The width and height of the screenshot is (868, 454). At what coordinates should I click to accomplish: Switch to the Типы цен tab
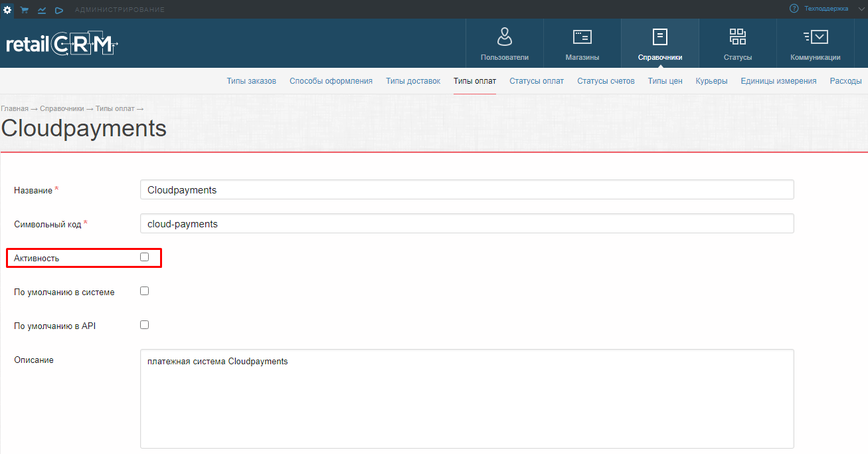coord(665,81)
